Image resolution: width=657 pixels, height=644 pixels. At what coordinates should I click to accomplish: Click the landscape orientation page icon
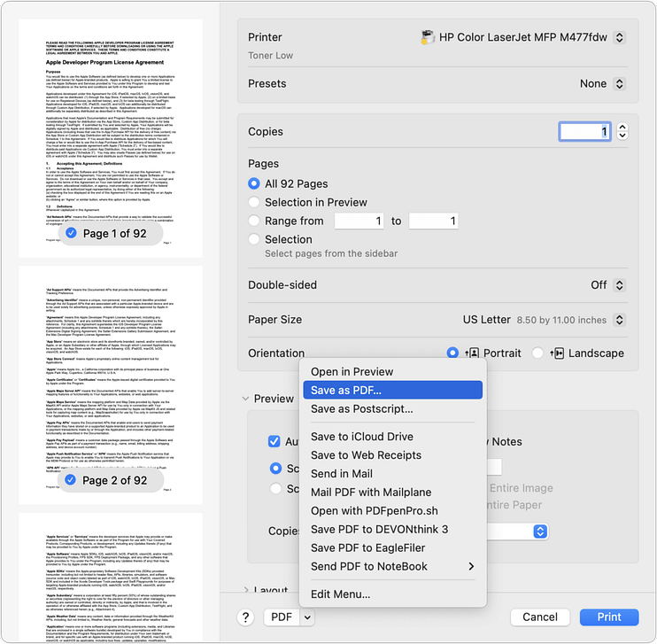(x=557, y=353)
